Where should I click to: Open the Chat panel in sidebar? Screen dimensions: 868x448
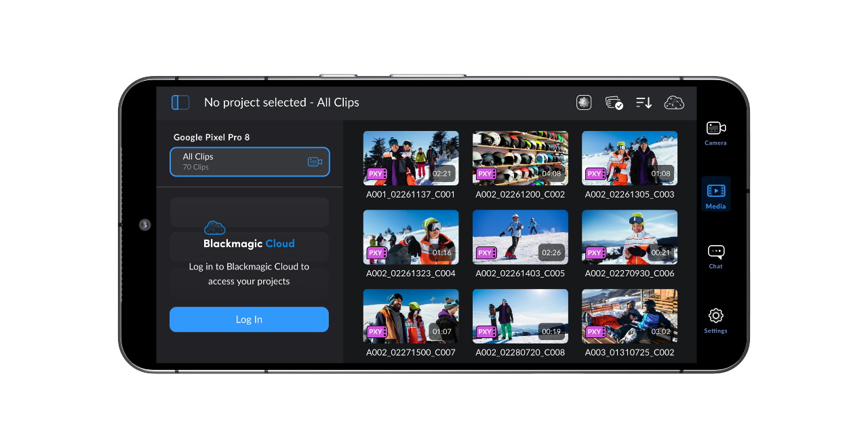coord(715,256)
